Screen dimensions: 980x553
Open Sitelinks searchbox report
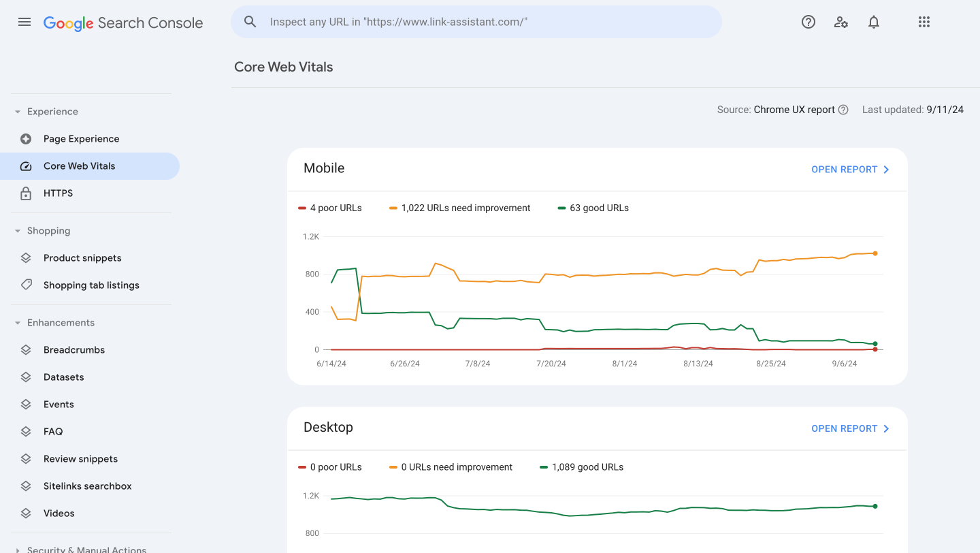(x=90, y=486)
